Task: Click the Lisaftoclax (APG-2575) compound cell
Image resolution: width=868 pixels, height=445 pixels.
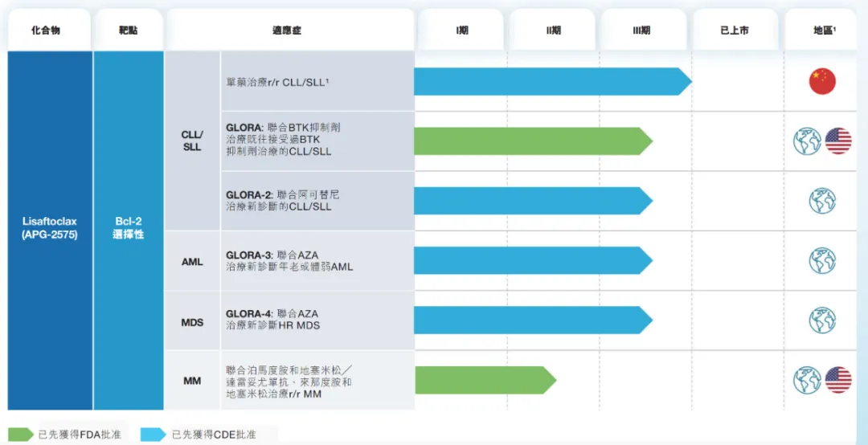Action: 50,228
